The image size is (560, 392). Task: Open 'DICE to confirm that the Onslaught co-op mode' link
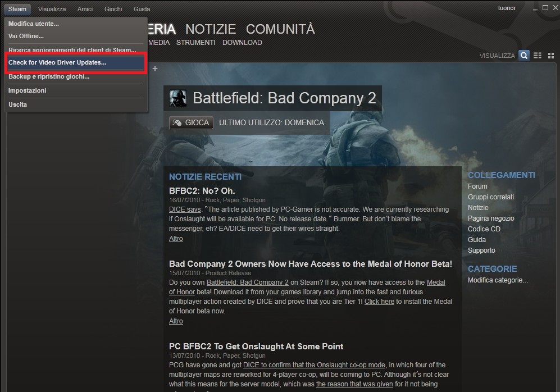315,365
